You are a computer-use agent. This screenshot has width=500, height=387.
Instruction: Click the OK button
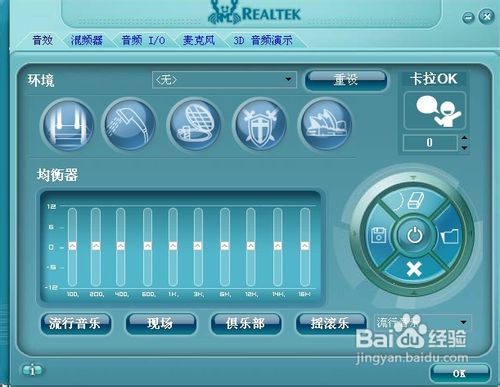(x=459, y=373)
